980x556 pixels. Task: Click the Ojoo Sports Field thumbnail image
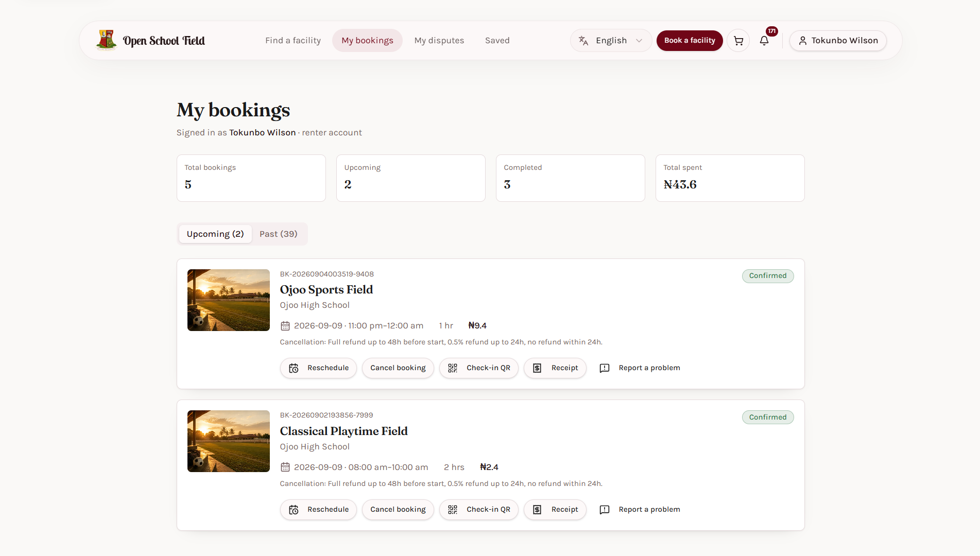coord(229,300)
